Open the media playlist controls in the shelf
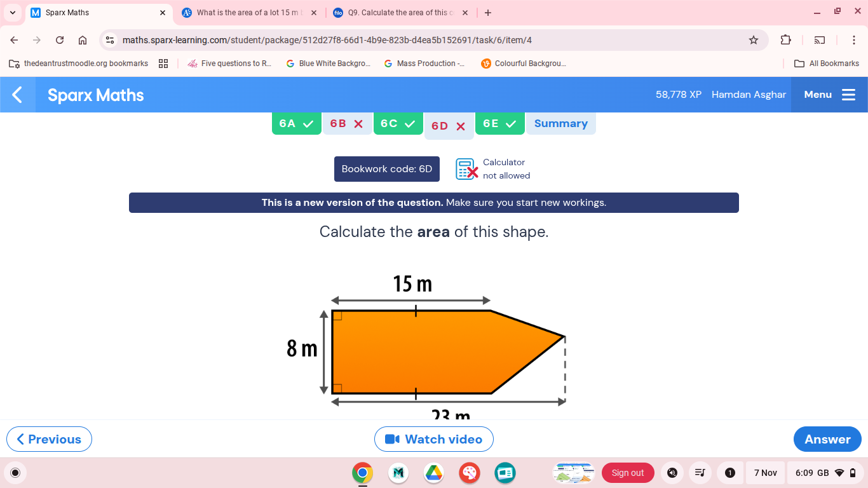Screen dimensions: 868x488 tap(700, 473)
